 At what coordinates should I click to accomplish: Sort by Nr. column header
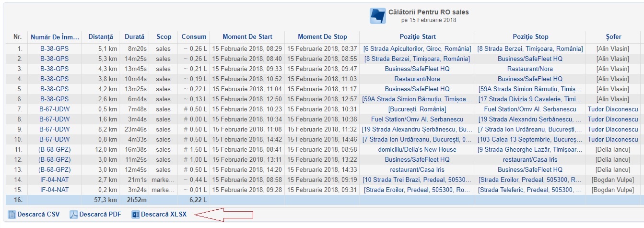click(x=18, y=37)
